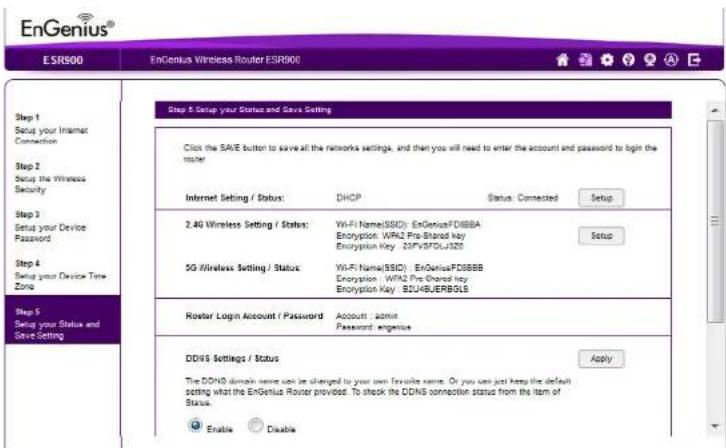
Task: Click the circled A language icon
Action: pos(671,60)
